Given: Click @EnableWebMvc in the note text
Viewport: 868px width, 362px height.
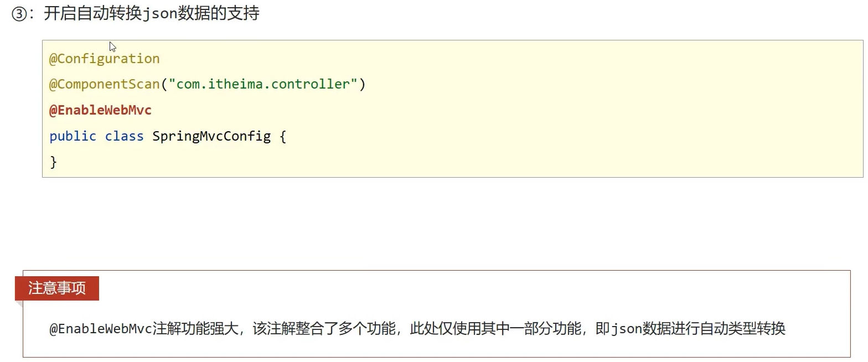Looking at the screenshot, I should click(x=101, y=329).
